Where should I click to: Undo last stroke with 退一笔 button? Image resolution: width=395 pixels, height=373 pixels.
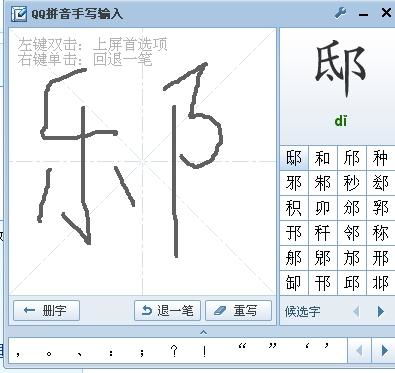(x=167, y=311)
